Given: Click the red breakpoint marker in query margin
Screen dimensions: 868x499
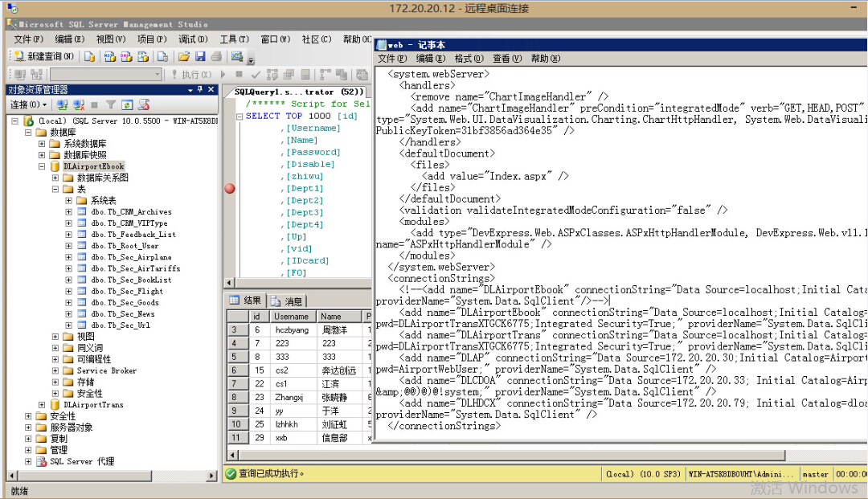Looking at the screenshot, I should tap(230, 189).
